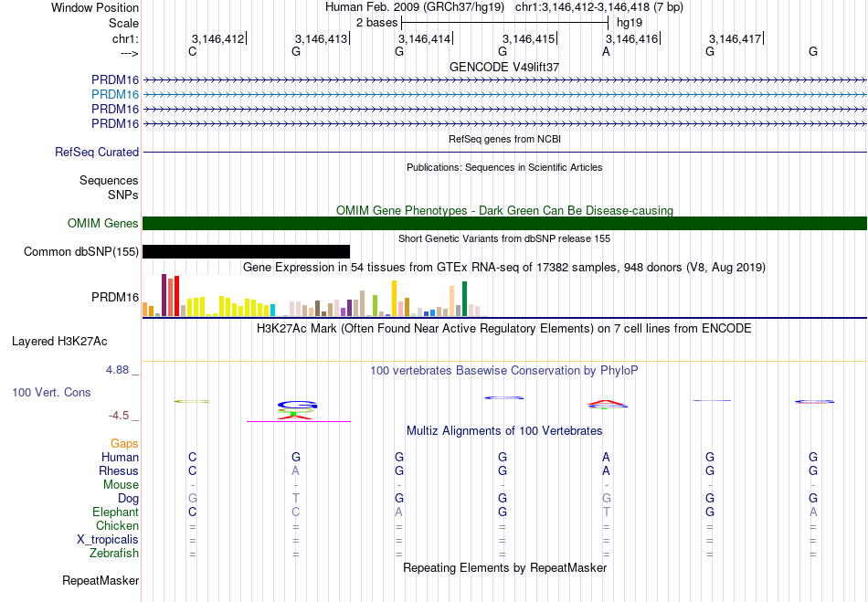Screen dimensions: 868x602
Task: Click the PRDM16 label beside the GTEx chart
Action: pos(115,298)
